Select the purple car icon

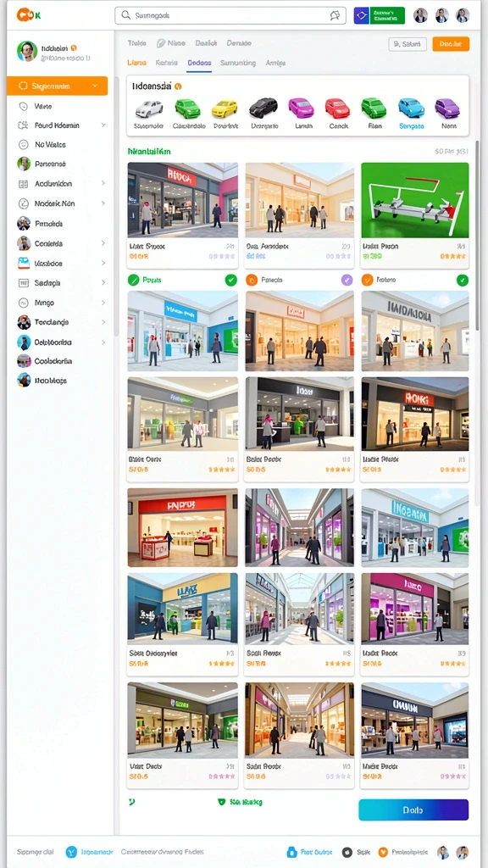447,108
